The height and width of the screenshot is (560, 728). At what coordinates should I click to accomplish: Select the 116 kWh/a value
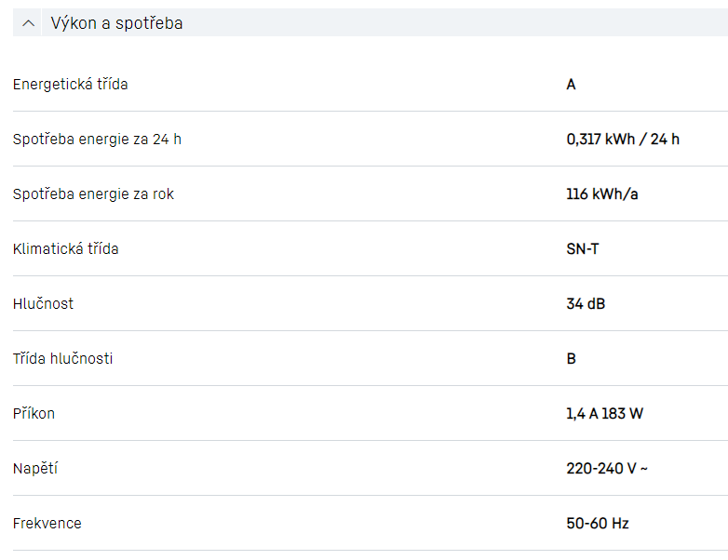tap(602, 194)
